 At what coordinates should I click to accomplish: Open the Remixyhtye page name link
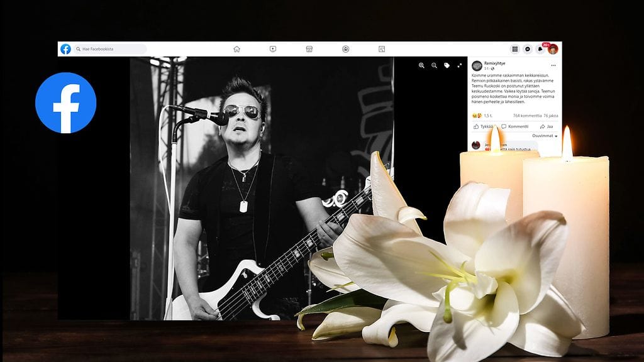point(496,63)
